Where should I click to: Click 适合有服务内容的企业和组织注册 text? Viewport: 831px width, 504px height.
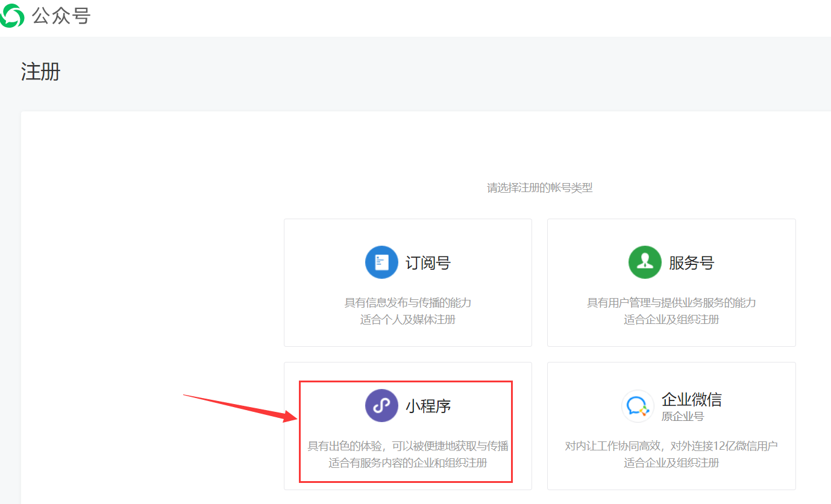coord(408,463)
